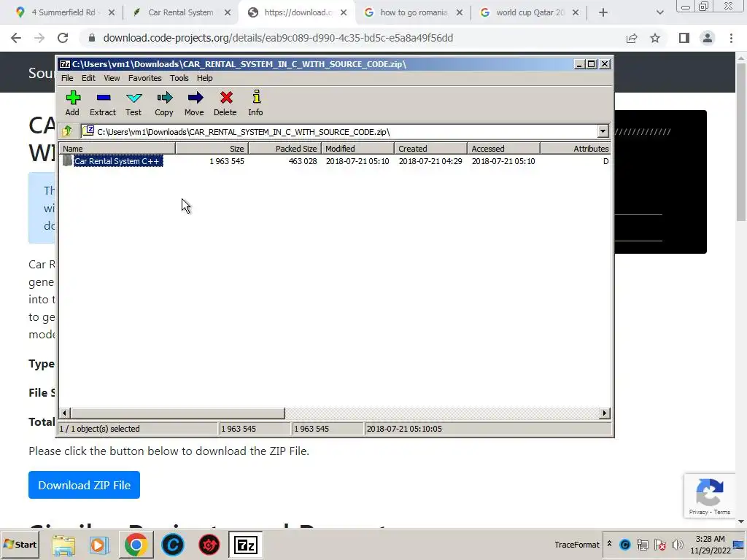Switch to the how to go romania tab
Viewport: 747px width, 560px height.
point(414,12)
